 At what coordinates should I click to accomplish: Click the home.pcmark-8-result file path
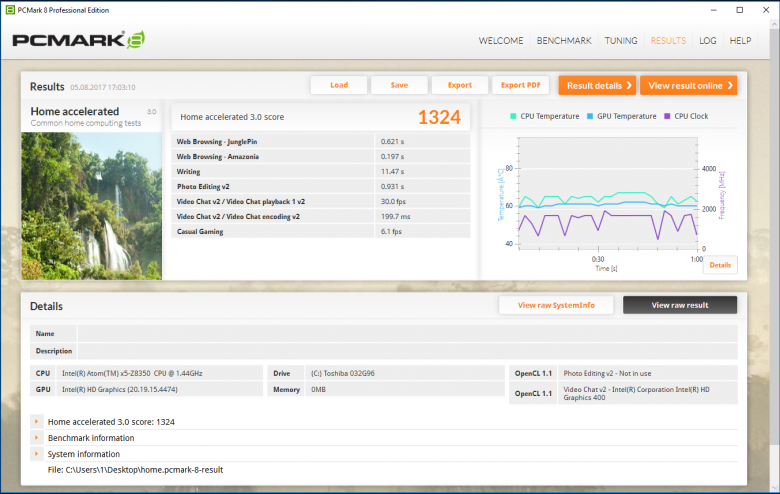pyautogui.click(x=135, y=470)
